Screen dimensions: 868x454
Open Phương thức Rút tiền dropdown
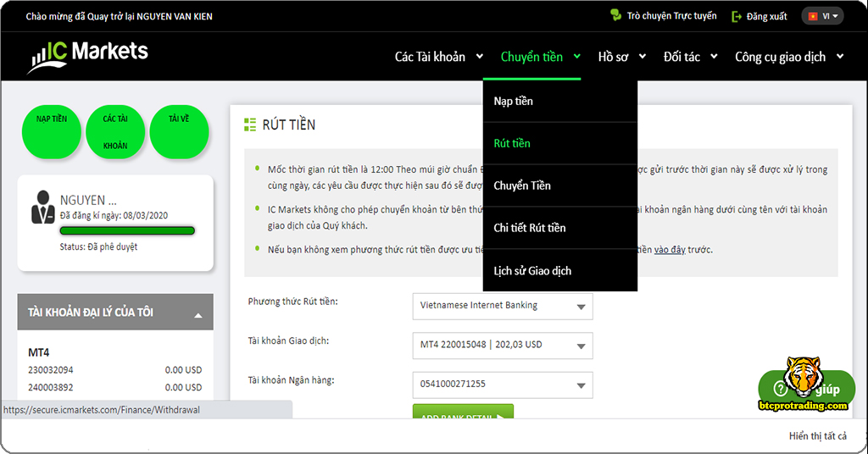503,306
